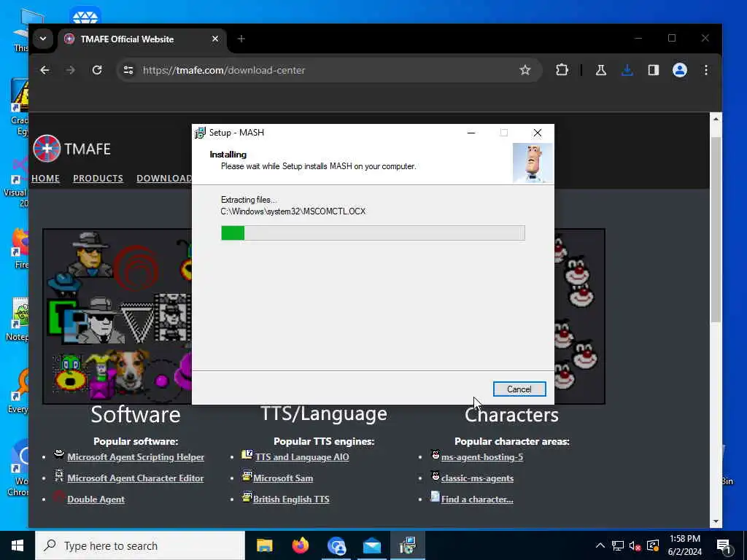Open File Explorer from the taskbar
The image size is (747, 560).
click(x=264, y=545)
